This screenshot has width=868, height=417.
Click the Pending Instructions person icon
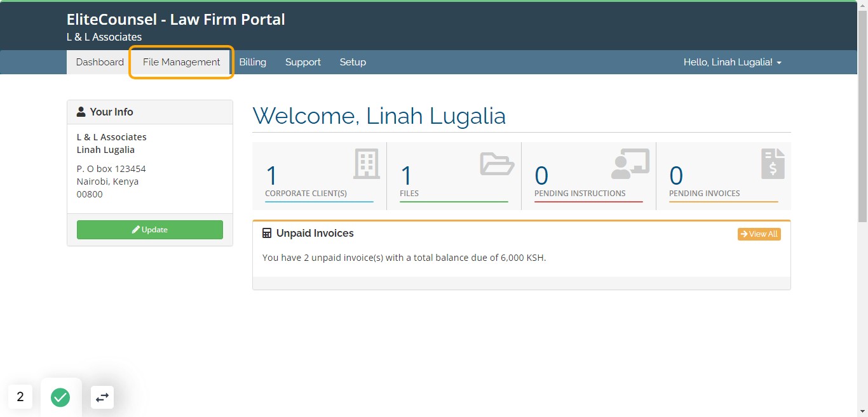(x=630, y=164)
